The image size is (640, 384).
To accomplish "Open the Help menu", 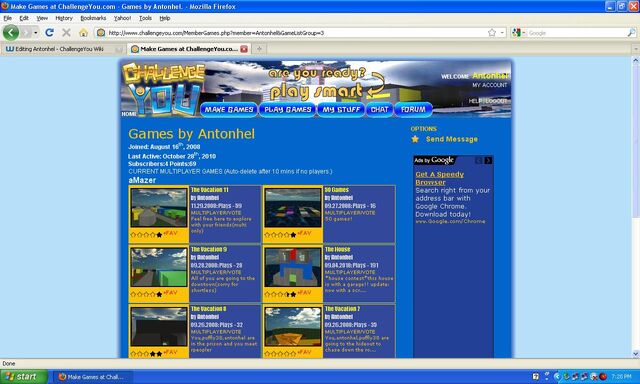I will point(164,18).
